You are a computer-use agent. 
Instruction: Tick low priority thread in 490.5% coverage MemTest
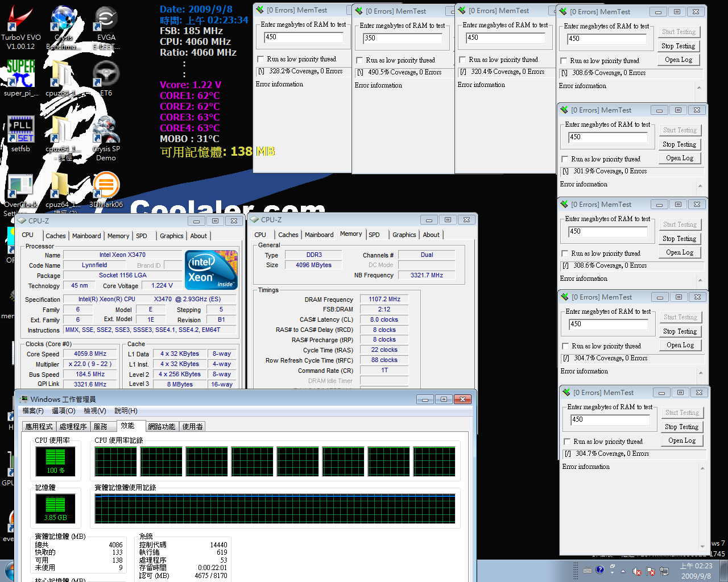point(359,60)
